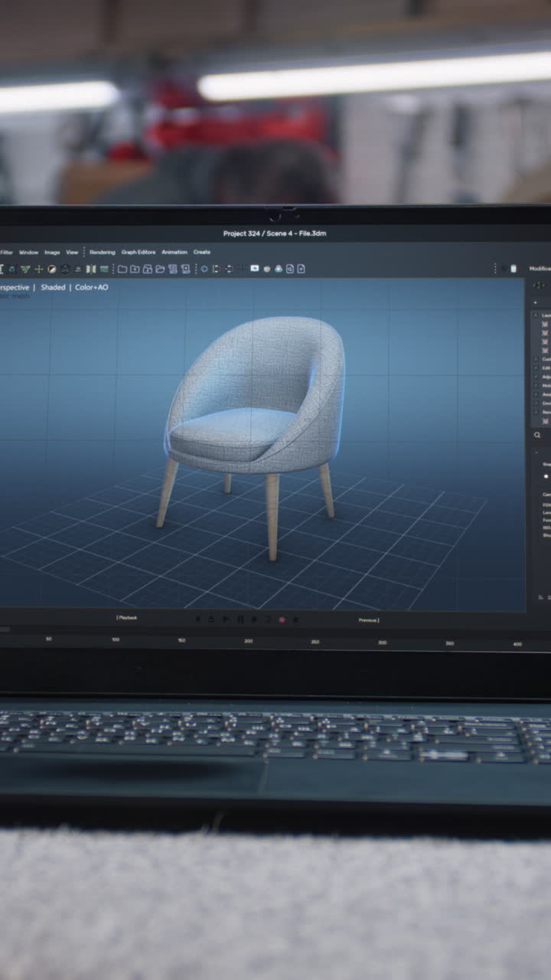Click the title 'Project 324 / Scene 4 - File.3dm'
This screenshot has height=980, width=551.
pos(275,234)
